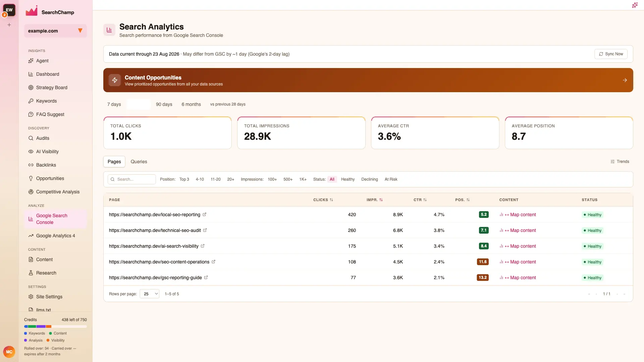
Task: Click the Backlinks chain link icon
Action: tap(31, 165)
